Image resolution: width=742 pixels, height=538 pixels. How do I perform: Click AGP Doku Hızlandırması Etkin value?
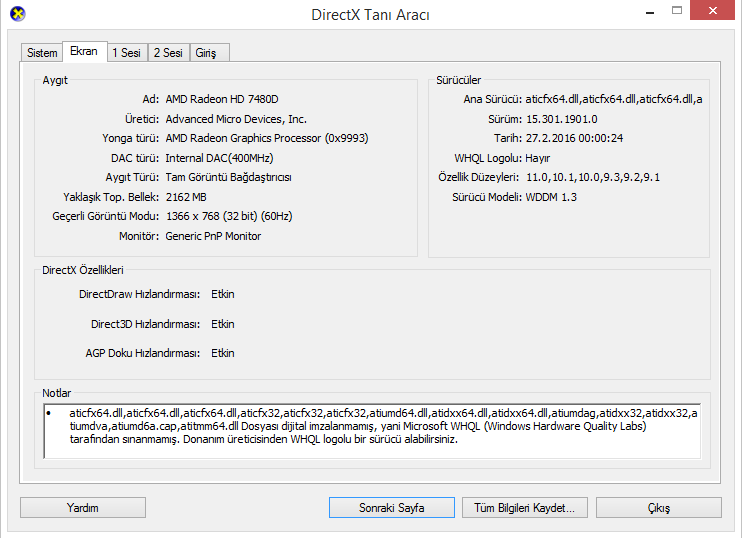[223, 353]
